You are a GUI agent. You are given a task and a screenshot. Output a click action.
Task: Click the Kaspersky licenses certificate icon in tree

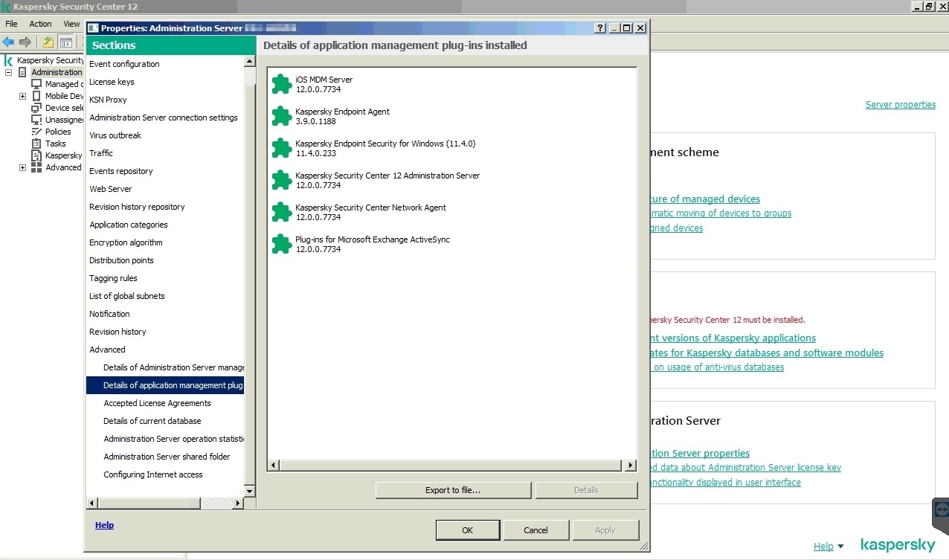click(x=36, y=155)
